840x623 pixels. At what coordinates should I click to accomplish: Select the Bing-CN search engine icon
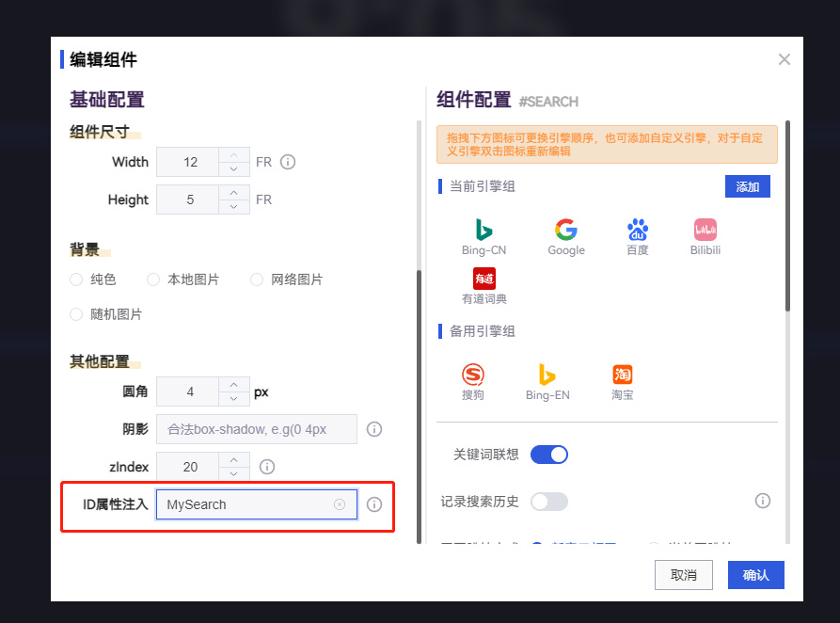click(483, 229)
